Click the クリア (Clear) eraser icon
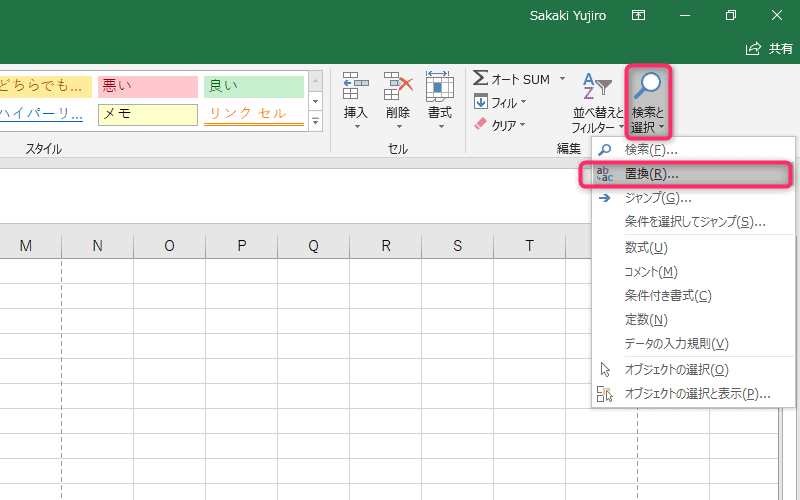Image resolution: width=800 pixels, height=500 pixels. (480, 124)
